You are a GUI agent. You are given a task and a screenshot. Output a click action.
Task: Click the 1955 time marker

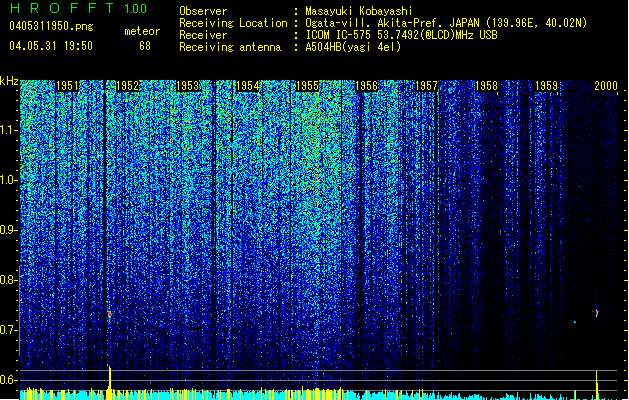(307, 86)
